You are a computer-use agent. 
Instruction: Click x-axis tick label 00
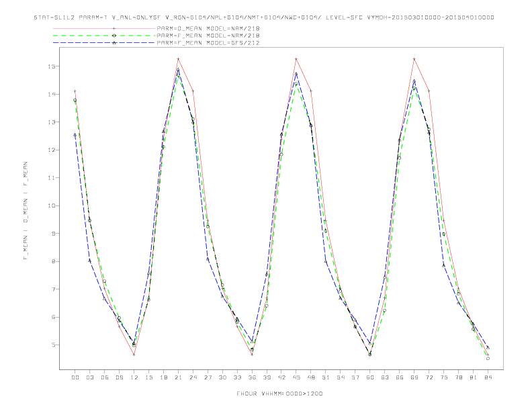[x=75, y=377]
